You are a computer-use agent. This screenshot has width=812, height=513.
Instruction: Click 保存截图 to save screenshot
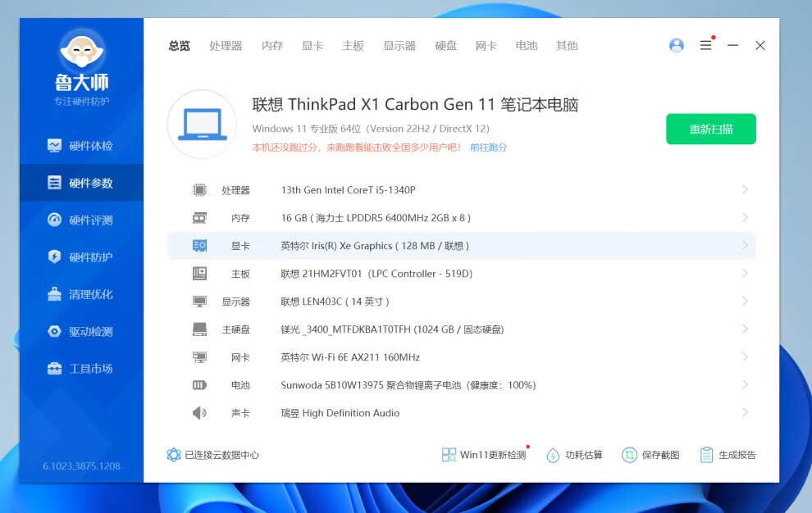(651, 455)
